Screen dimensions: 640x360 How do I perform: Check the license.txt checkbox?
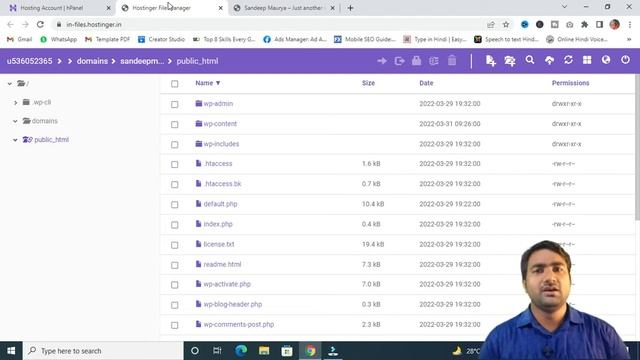tap(175, 245)
